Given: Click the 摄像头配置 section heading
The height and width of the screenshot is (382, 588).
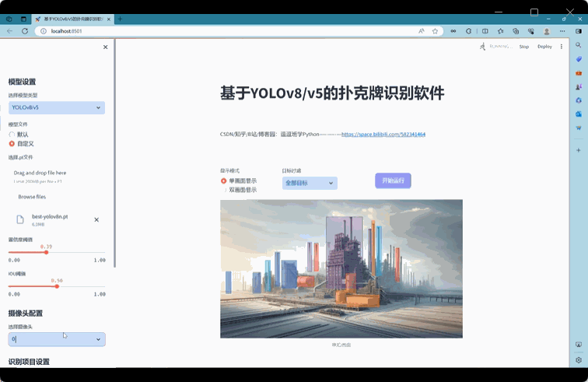Looking at the screenshot, I should 26,314.
